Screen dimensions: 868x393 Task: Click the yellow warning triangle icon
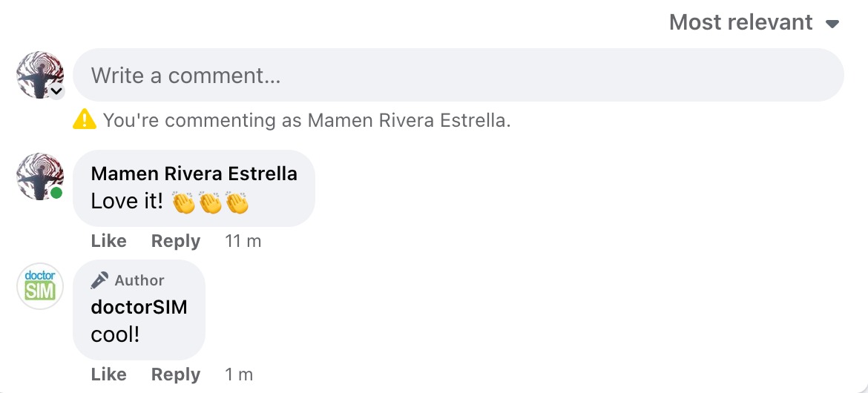click(85, 119)
